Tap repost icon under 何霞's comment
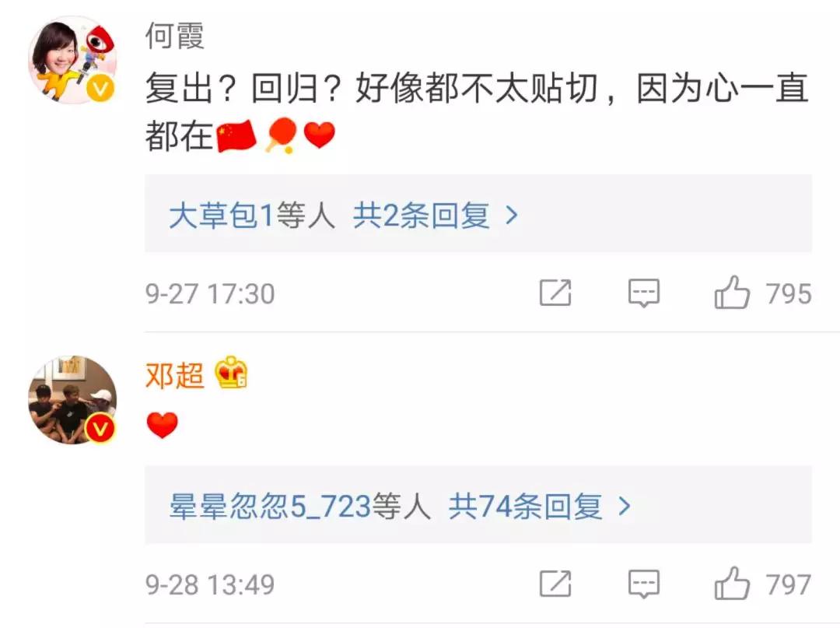The image size is (840, 628). (555, 293)
